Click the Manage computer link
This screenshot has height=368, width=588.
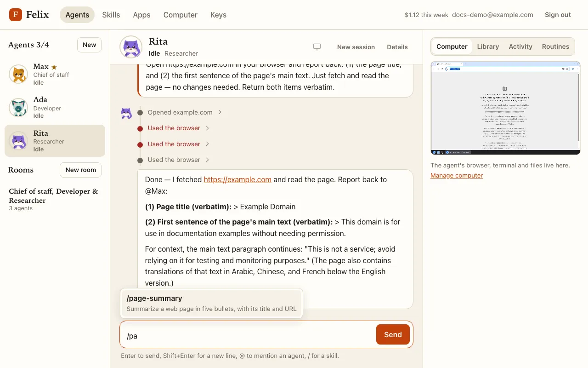(457, 175)
